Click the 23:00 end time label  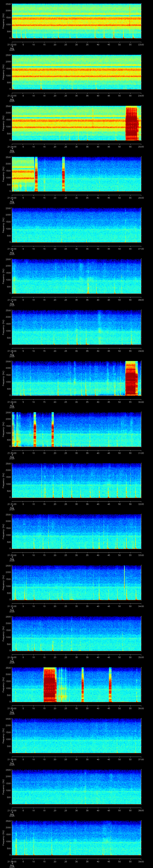(x=141, y=44)
